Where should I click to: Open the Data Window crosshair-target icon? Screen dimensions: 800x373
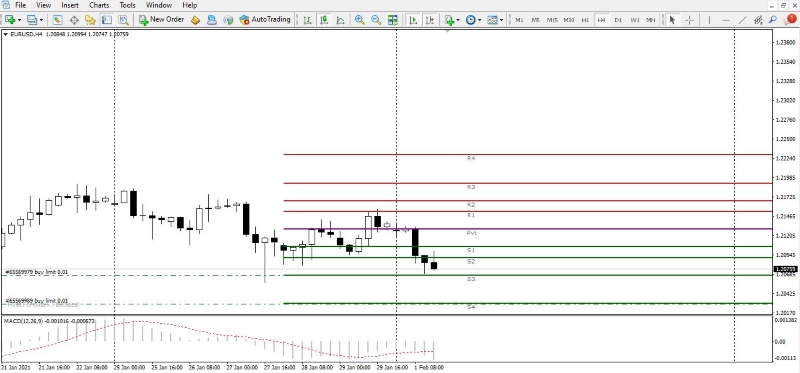pyautogui.click(x=74, y=20)
